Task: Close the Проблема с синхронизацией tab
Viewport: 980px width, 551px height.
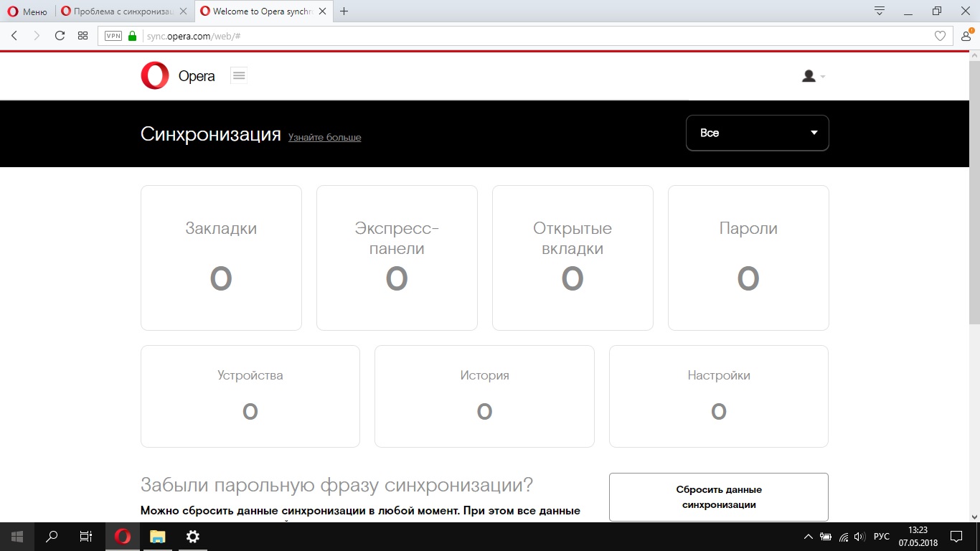Action: click(183, 11)
